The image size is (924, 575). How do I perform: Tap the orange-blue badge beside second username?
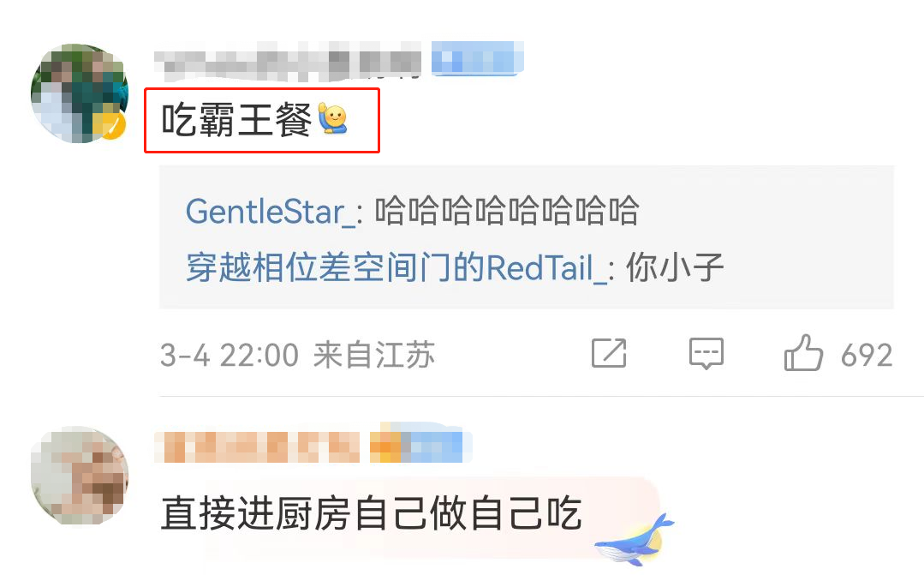[420, 446]
